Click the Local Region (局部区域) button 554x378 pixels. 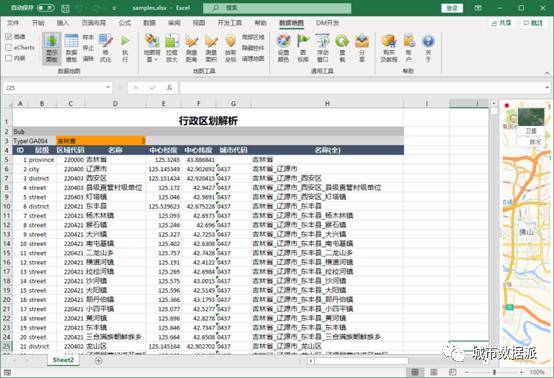[253, 37]
